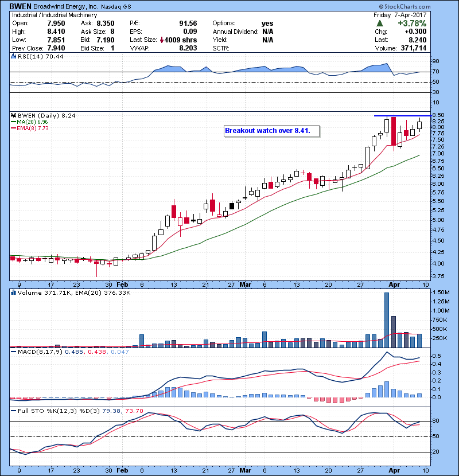Click the red EMA(8) 7.73 legend entry
This screenshot has width=459, height=476.
pyautogui.click(x=30, y=128)
